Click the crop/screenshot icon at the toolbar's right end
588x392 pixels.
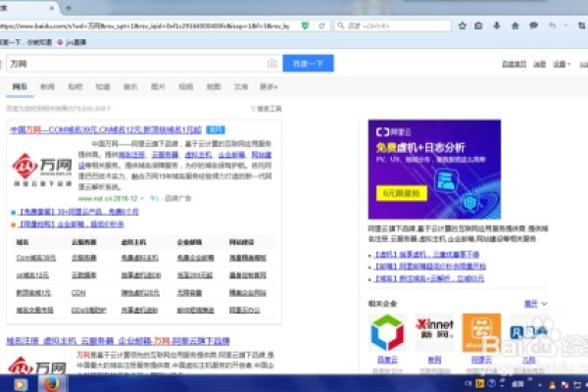pyautogui.click(x=581, y=25)
